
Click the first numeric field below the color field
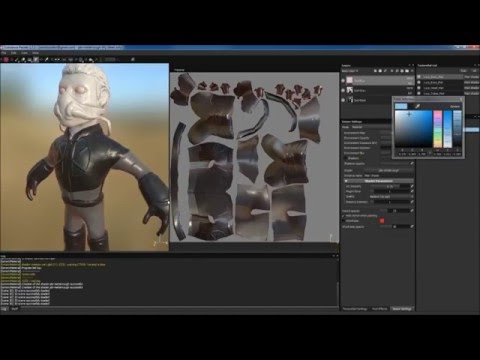click(402, 154)
